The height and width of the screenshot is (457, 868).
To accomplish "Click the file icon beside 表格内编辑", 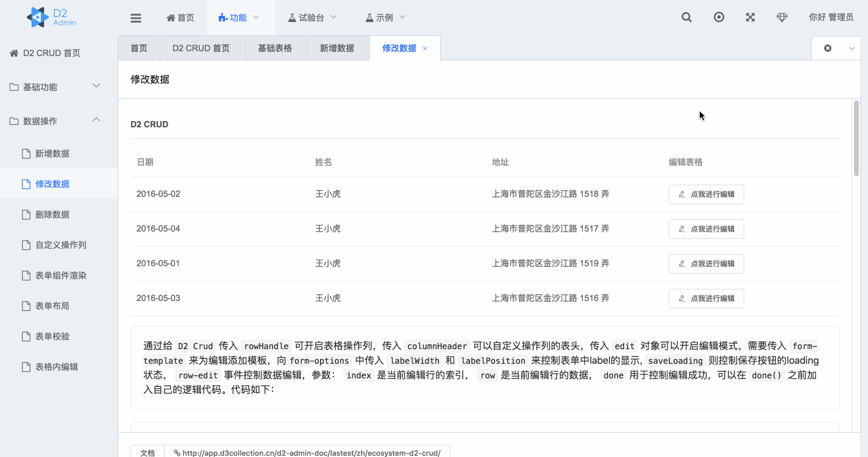I will (x=26, y=367).
